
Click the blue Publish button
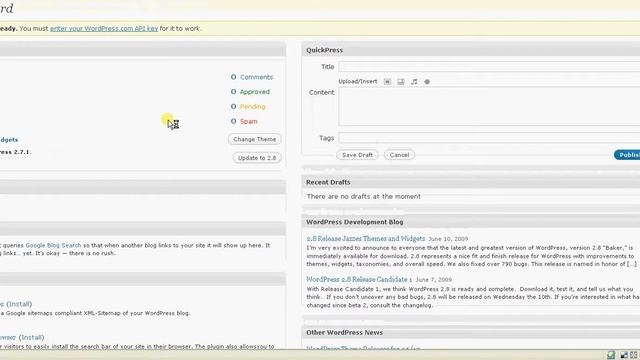627,155
